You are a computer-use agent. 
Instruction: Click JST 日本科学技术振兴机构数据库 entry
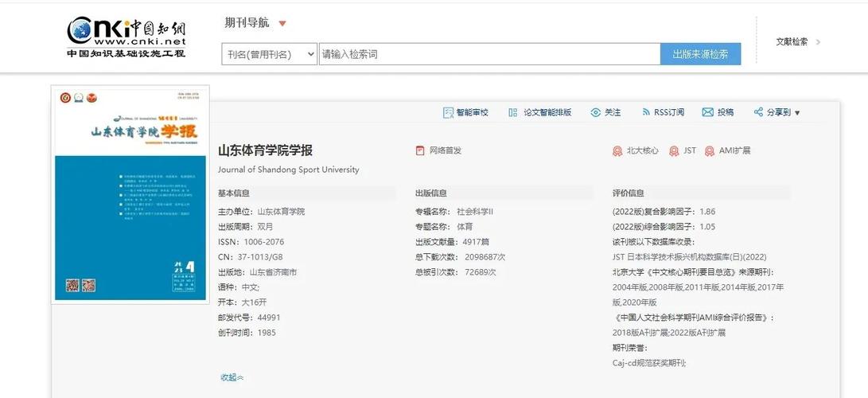689,257
